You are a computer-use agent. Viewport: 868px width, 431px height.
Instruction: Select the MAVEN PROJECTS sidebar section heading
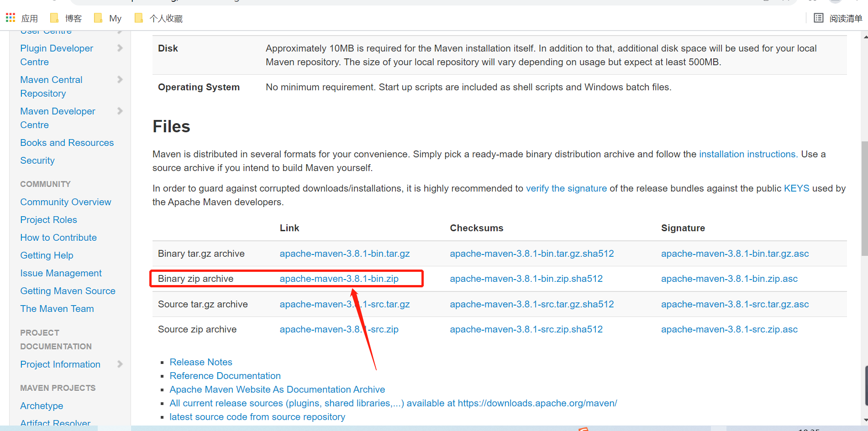[x=58, y=388]
